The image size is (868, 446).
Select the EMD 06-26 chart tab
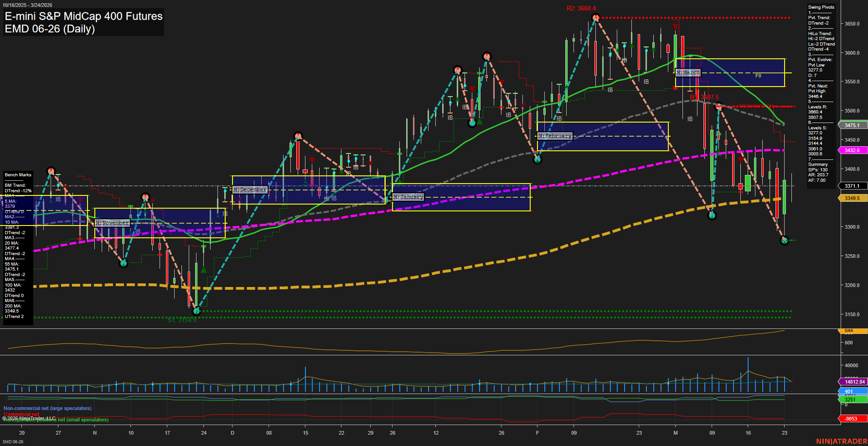pyautogui.click(x=12, y=441)
